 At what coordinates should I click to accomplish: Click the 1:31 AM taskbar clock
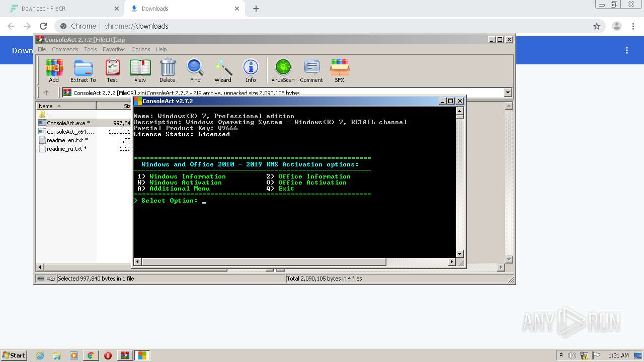[618, 355]
